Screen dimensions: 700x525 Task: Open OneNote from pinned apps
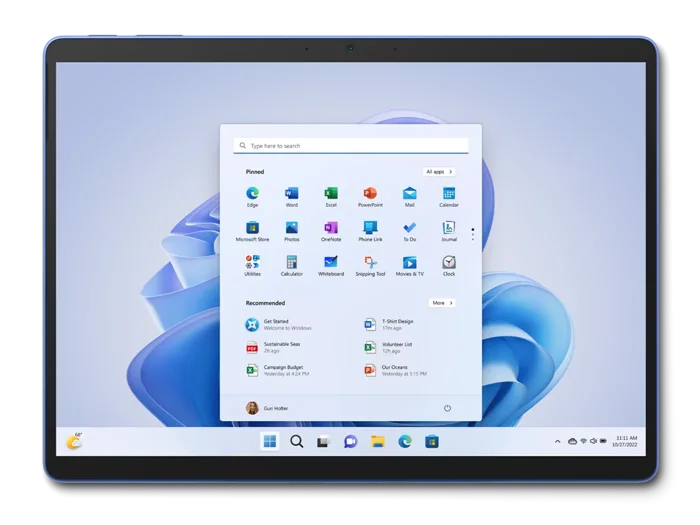click(x=331, y=231)
